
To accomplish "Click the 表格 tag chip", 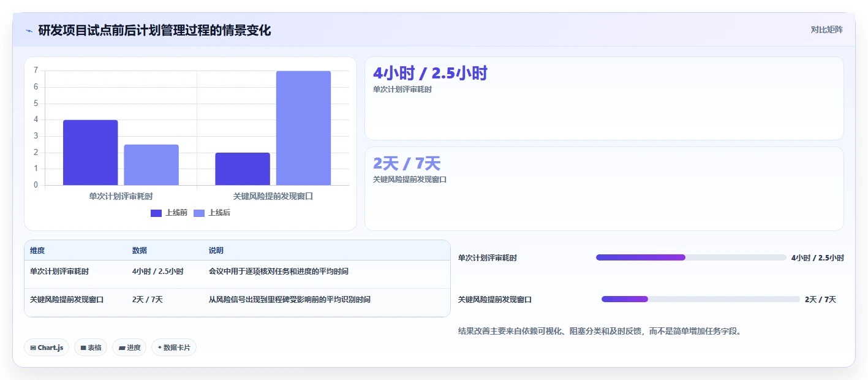I will point(91,348).
